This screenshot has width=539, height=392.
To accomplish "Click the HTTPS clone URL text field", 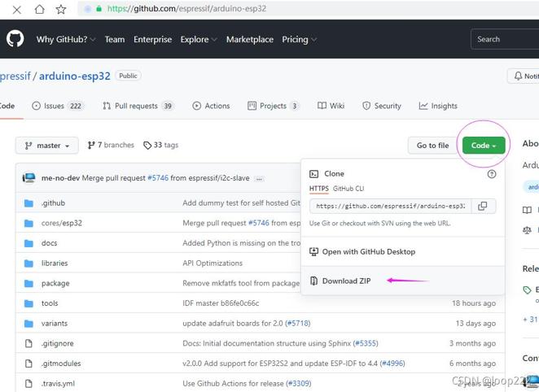I will [x=391, y=206].
